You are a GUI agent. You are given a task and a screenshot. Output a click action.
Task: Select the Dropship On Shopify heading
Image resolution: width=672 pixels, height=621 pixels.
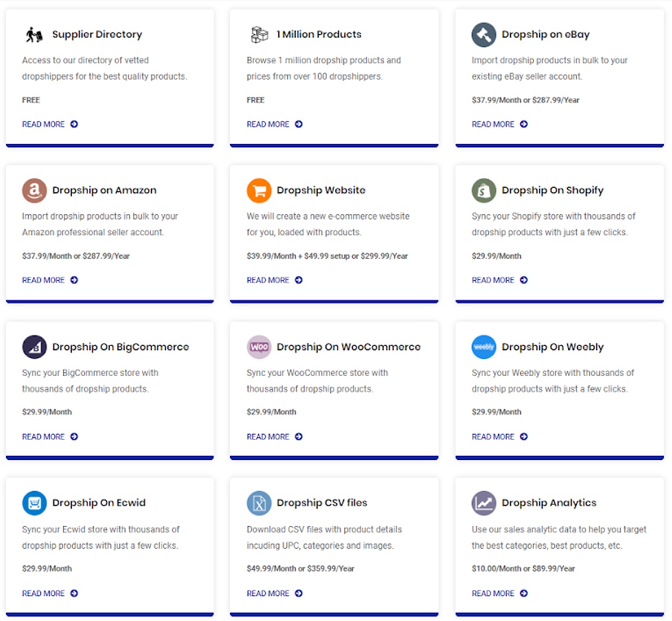(552, 190)
